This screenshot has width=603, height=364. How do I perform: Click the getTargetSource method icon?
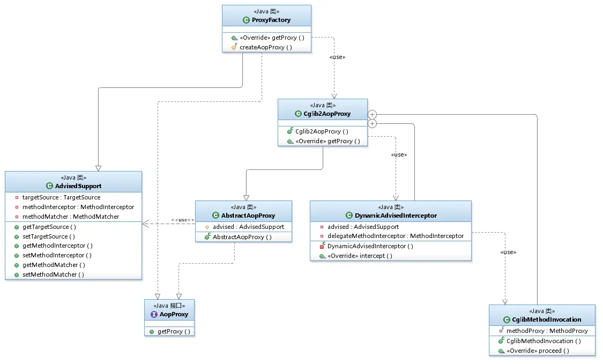pos(17,227)
